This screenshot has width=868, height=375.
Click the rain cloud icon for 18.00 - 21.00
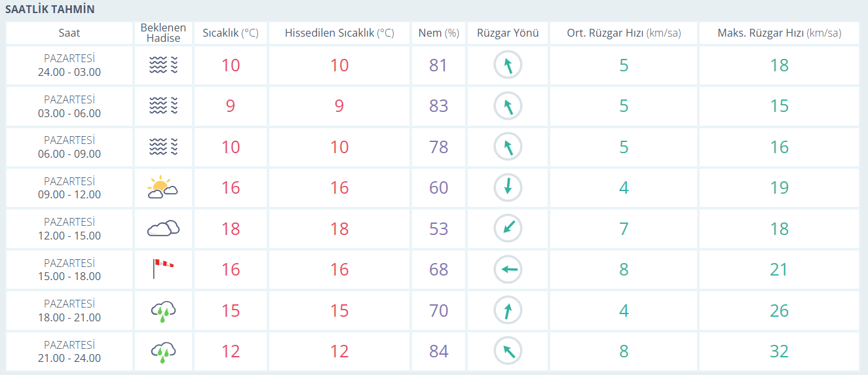click(163, 311)
